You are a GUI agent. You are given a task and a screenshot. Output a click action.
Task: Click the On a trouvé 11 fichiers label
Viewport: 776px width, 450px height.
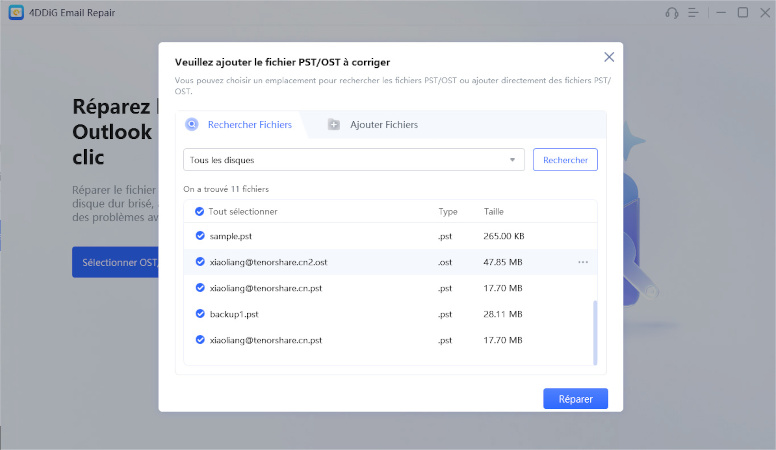click(226, 189)
